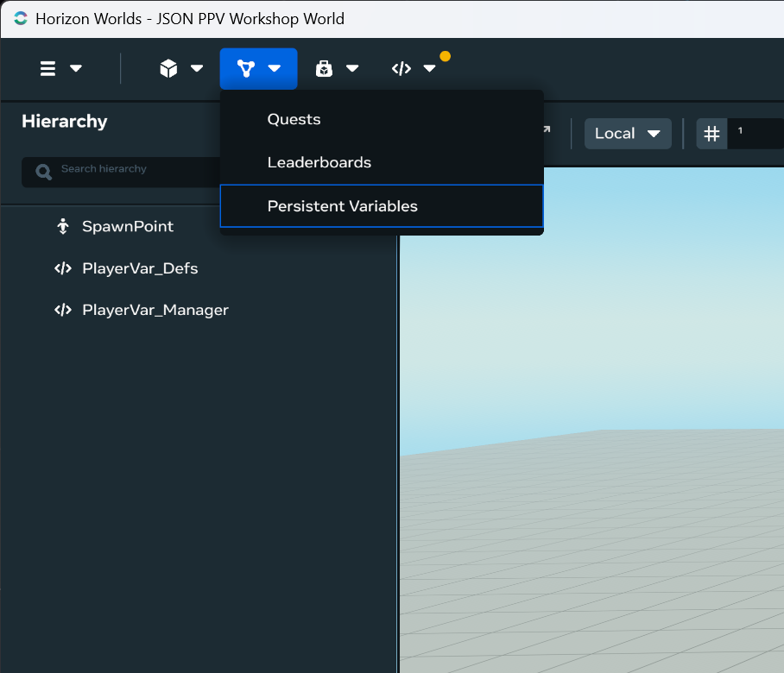This screenshot has width=784, height=673.
Task: Expand the scripts menu dropdown arrow
Action: click(429, 68)
